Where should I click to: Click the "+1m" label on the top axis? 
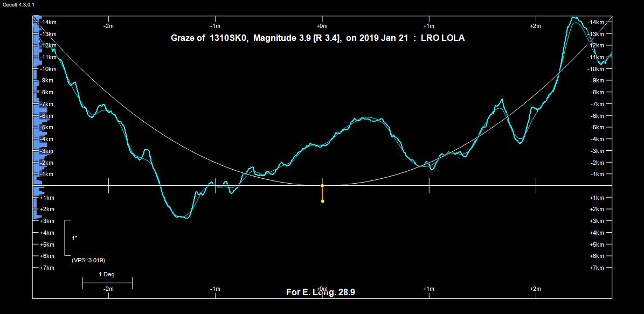(x=428, y=26)
